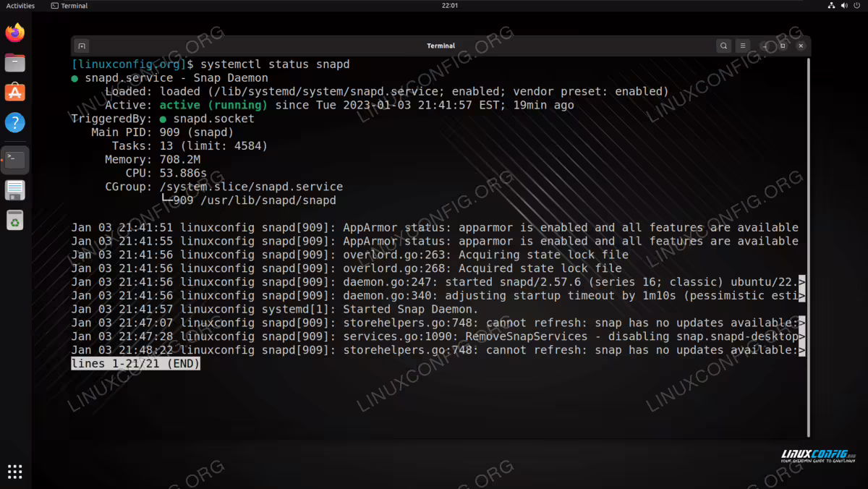This screenshot has height=489, width=868.
Task: Click the network icon in system tray
Action: [x=831, y=6]
